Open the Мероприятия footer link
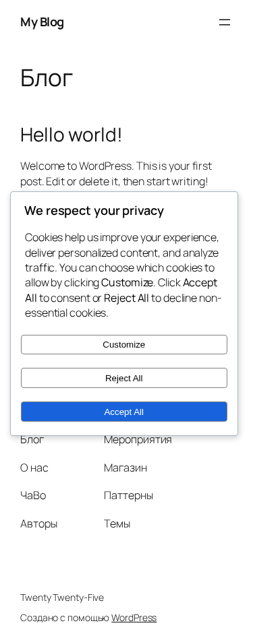The height and width of the screenshot is (644, 253). click(138, 440)
